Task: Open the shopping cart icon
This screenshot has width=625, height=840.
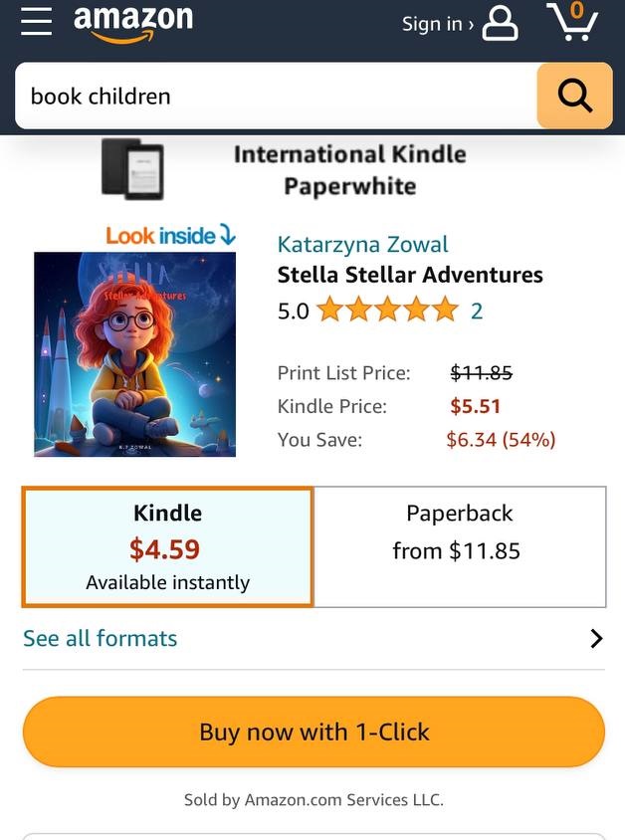Action: (x=572, y=22)
